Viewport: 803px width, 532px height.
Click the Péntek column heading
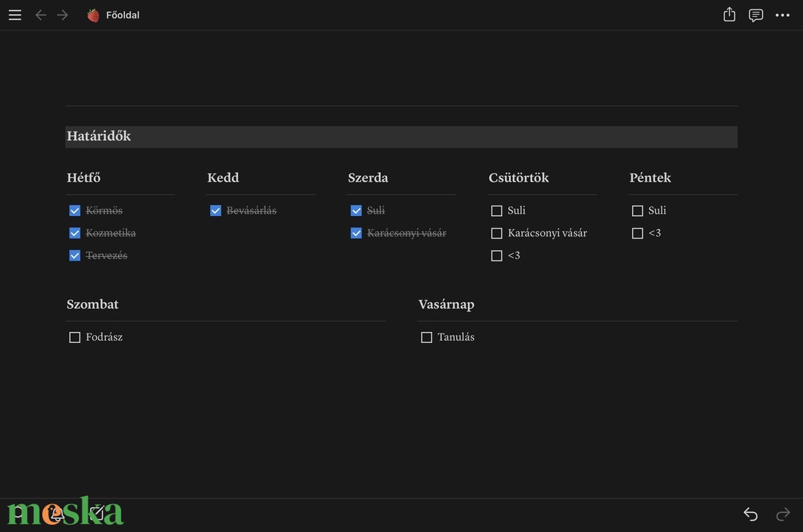[x=650, y=177]
